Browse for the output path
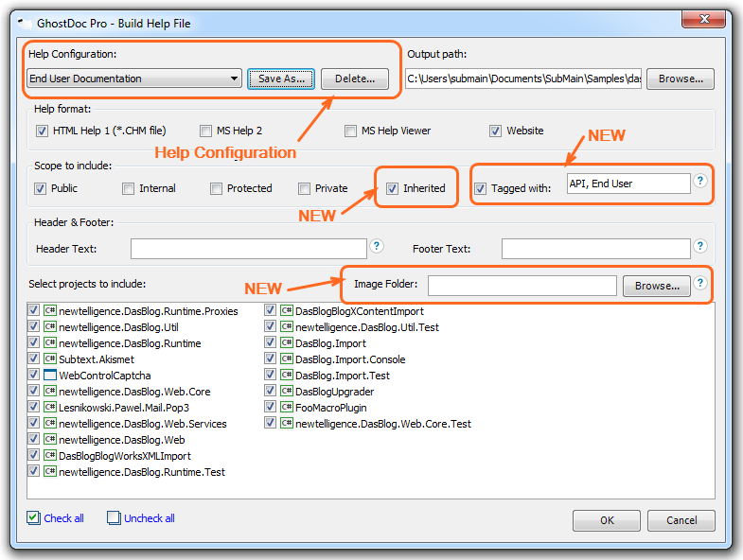Viewport: 743px width, 560px height. pos(681,79)
